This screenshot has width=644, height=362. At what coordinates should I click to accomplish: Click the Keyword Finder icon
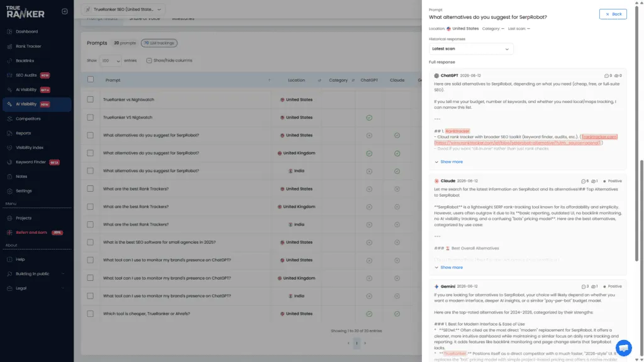9,162
